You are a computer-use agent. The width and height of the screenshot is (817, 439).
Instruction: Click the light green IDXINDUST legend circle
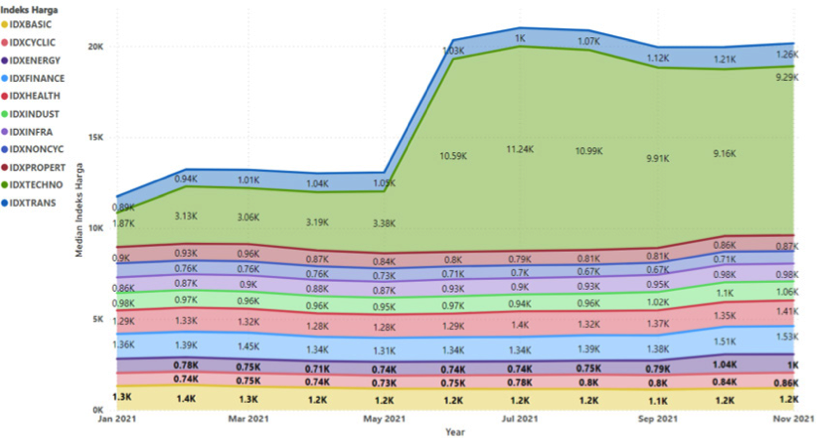7,114
